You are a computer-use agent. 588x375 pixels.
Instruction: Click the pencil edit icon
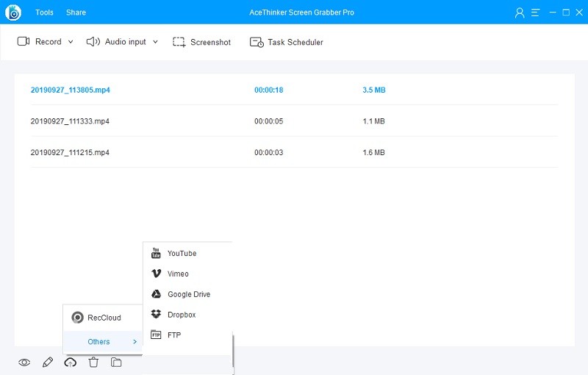coord(48,362)
